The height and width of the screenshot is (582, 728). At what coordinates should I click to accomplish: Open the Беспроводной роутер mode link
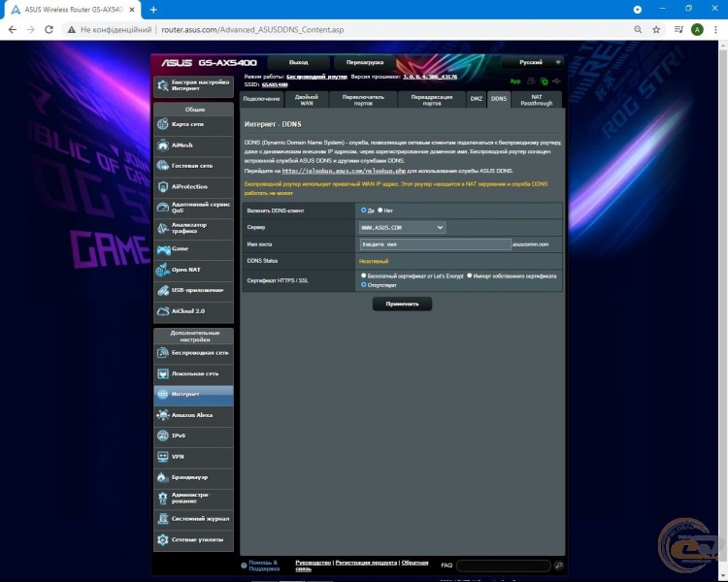[x=316, y=77]
